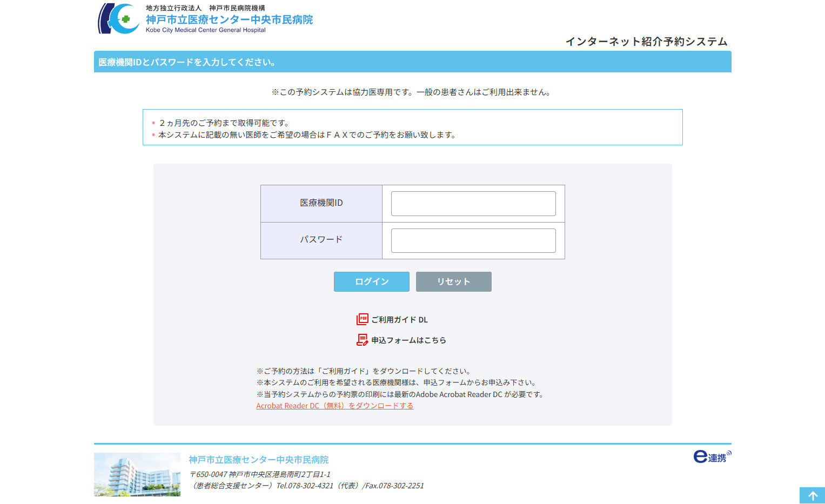The width and height of the screenshot is (825, 504).
Task: Click the PDF icon beside ご利用ガイド DL
Action: point(362,319)
